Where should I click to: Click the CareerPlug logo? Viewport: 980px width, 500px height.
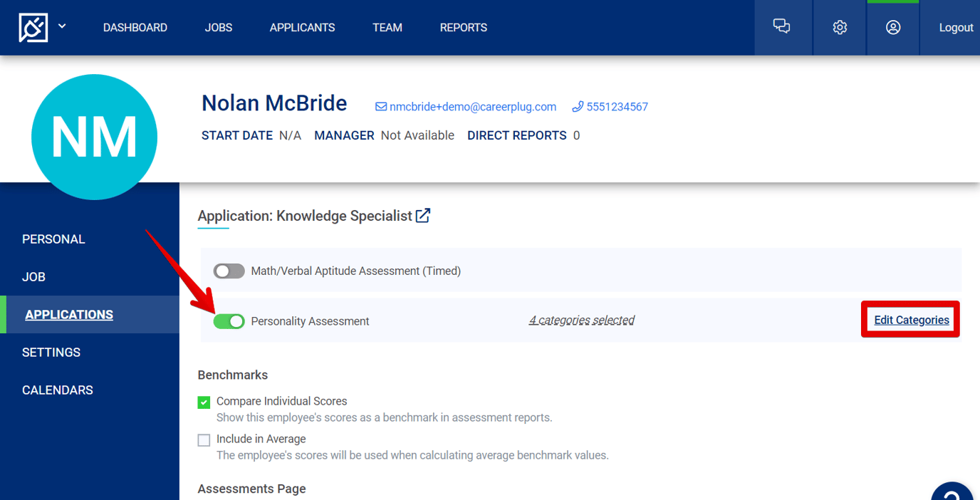pos(33,27)
